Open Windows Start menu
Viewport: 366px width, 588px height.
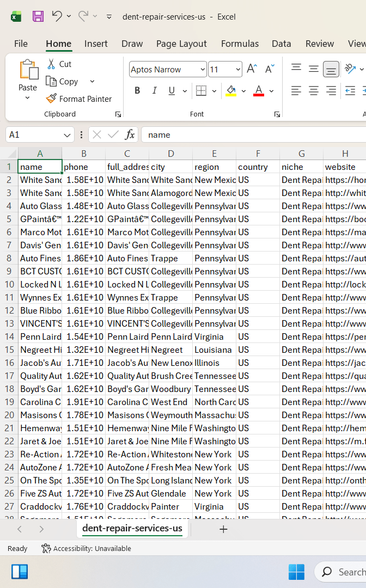[296, 572]
